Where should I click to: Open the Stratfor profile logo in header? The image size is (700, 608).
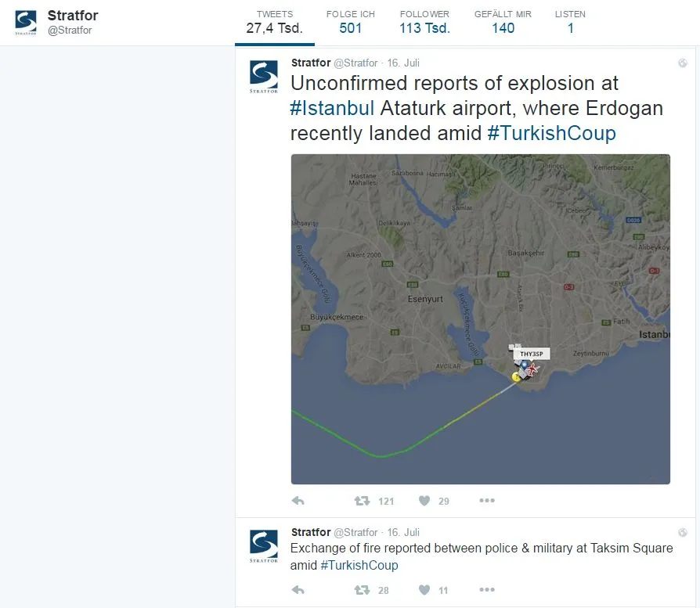(25, 23)
